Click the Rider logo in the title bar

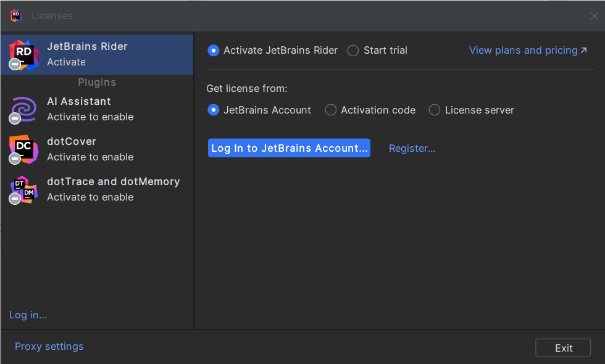[x=16, y=15]
